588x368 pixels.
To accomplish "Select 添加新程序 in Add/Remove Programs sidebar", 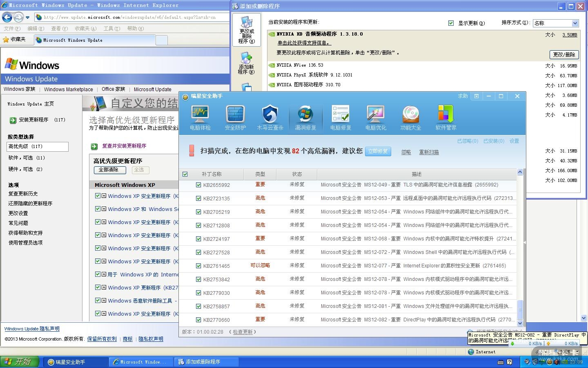I will coord(247,63).
